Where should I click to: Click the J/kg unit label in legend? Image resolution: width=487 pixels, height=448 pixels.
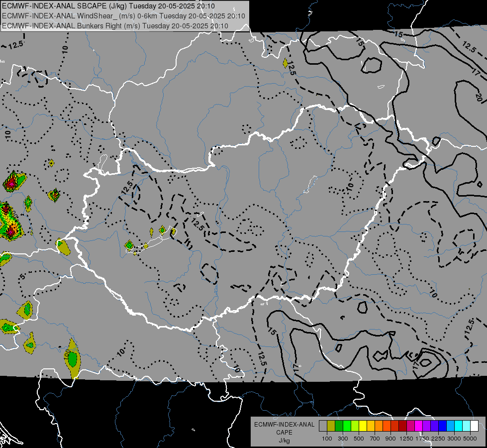pos(284,441)
